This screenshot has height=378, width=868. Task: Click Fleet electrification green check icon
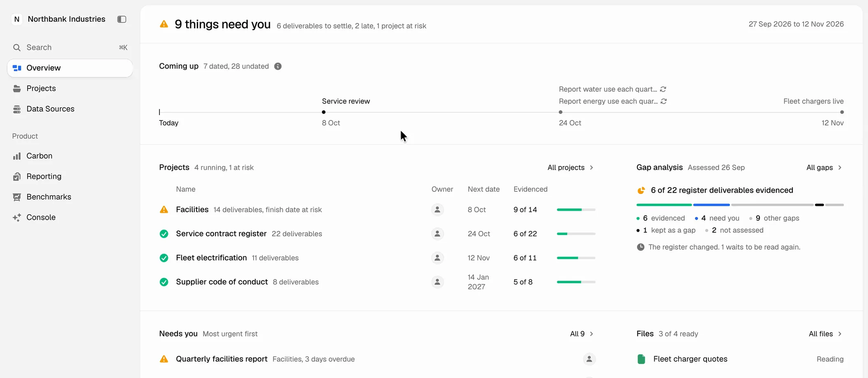pos(164,258)
